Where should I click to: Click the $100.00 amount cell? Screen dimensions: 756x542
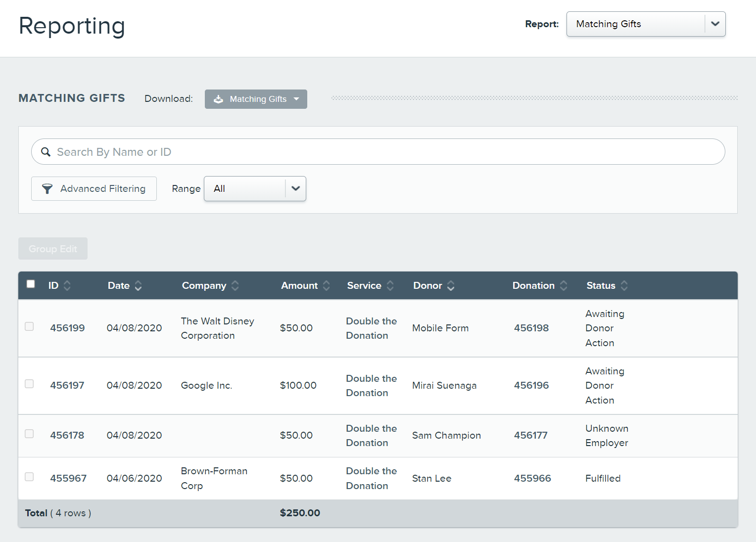pyautogui.click(x=298, y=385)
